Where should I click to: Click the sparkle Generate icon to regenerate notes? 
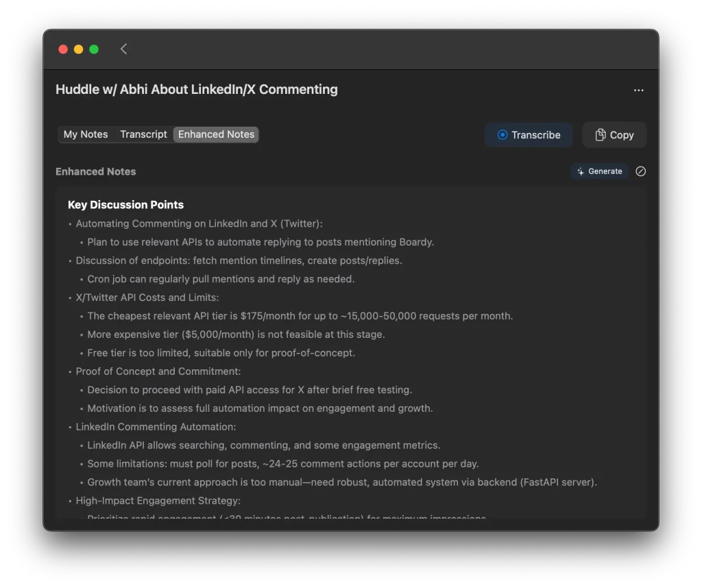point(581,171)
